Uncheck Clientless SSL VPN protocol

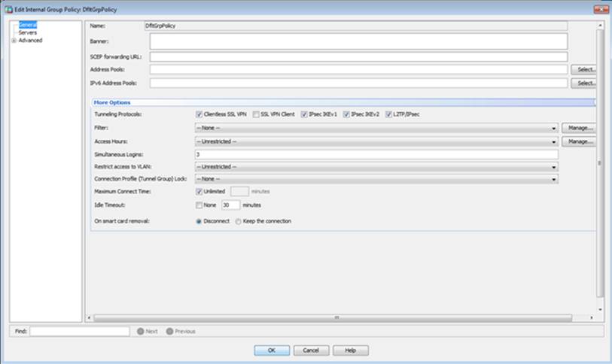[199, 114]
